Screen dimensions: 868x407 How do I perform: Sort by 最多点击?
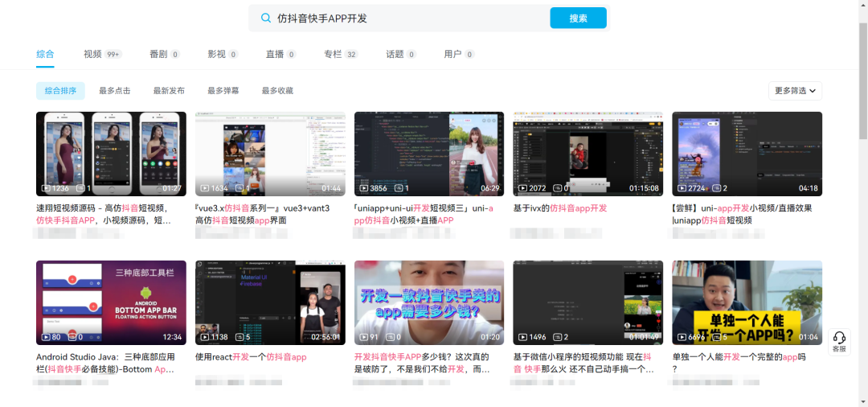115,91
